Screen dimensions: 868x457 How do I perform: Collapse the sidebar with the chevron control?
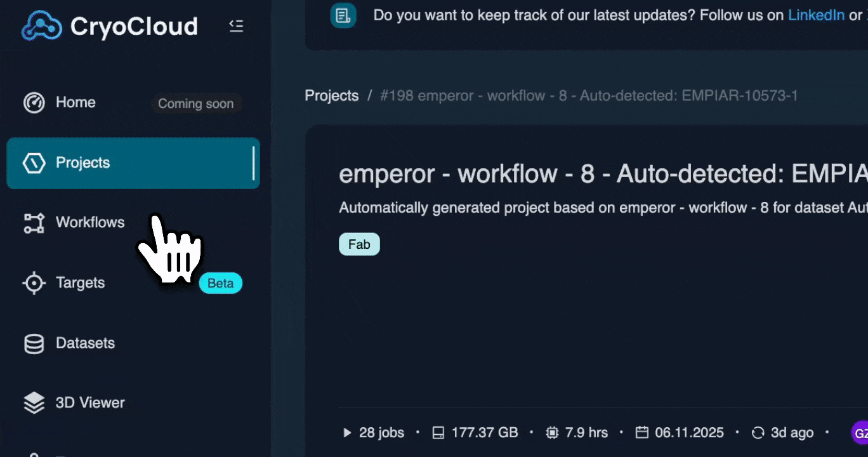[x=236, y=26]
